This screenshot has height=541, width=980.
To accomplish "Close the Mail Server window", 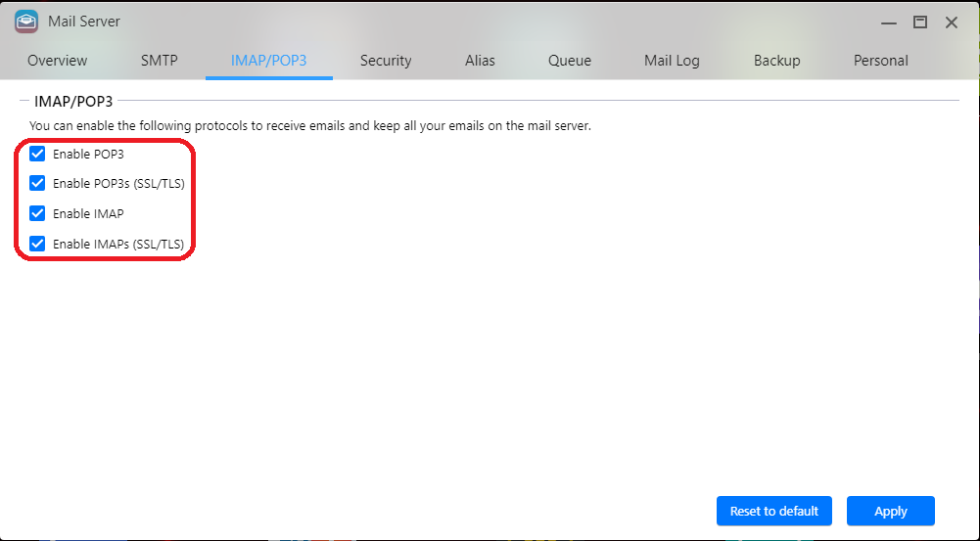I will [952, 23].
